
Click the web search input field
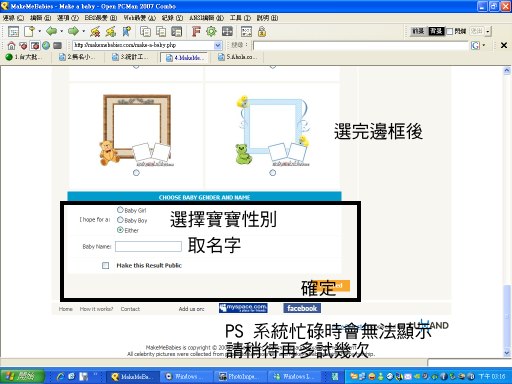tap(360, 45)
